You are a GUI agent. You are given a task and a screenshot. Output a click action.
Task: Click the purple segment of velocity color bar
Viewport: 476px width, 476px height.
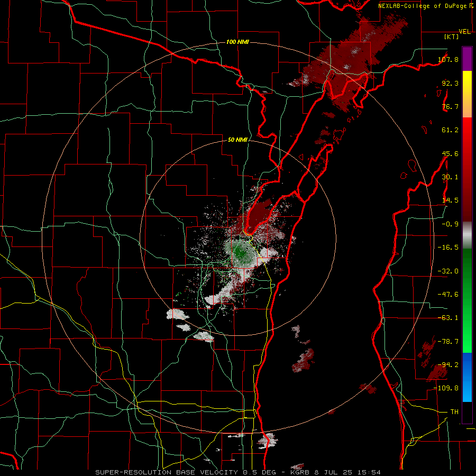(467, 59)
